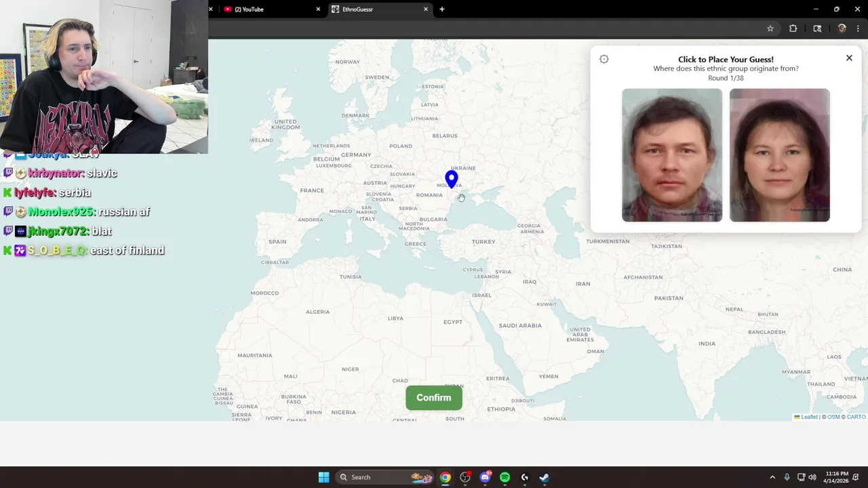Open the taskbar app with red badge
The width and height of the screenshot is (868, 488).
(465, 477)
